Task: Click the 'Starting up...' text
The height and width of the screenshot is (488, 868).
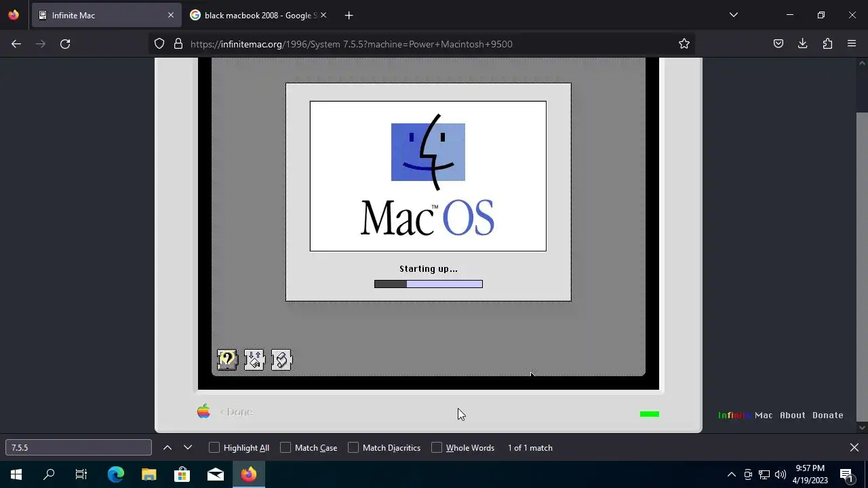Action: click(429, 268)
